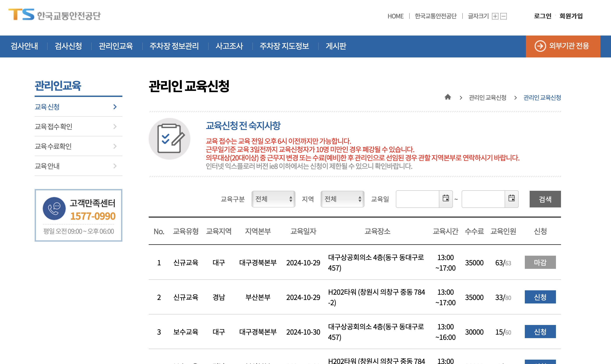This screenshot has width=611, height=364.
Task: Open the 교육구분 dropdown
Action: (273, 199)
